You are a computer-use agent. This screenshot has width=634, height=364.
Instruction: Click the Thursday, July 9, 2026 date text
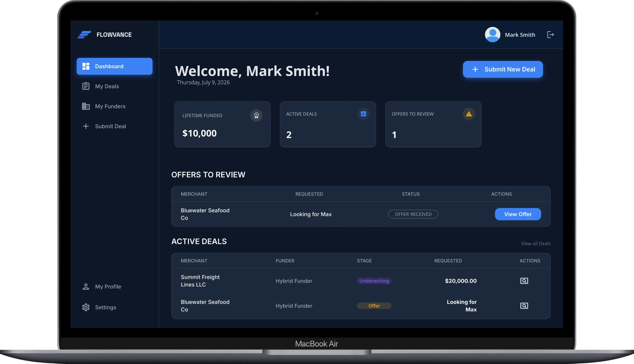[203, 83]
